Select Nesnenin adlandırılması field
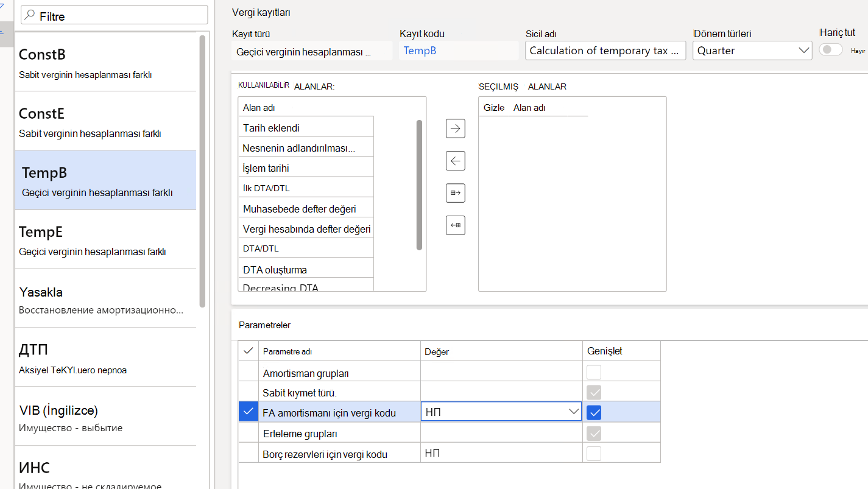 306,148
